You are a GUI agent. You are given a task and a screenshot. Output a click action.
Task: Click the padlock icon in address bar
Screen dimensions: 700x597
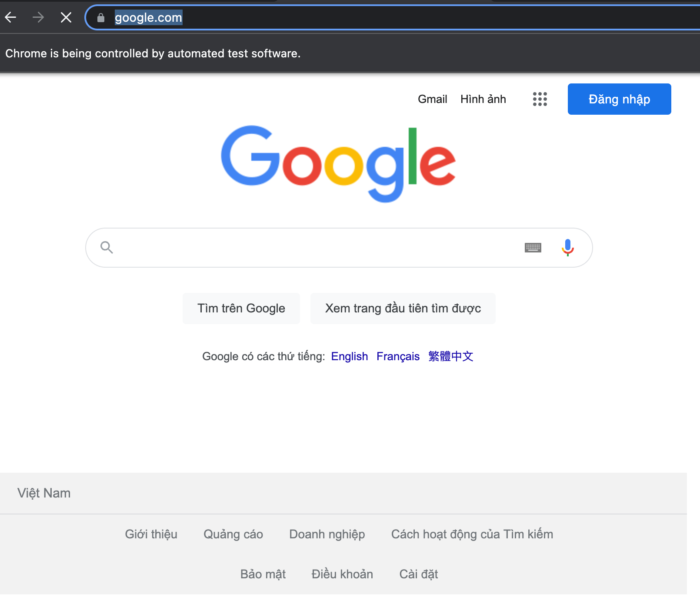coord(100,17)
